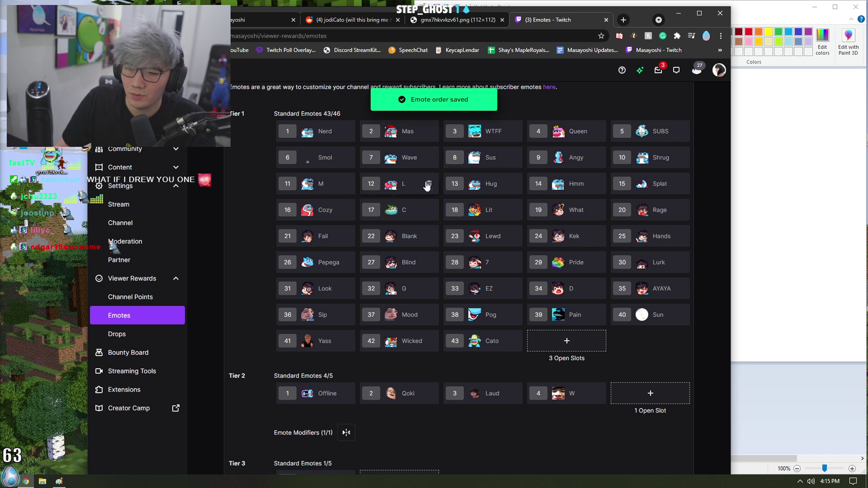868x488 pixels.
Task: Select the SUBS emote in slot 5
Action: pyautogui.click(x=650, y=131)
